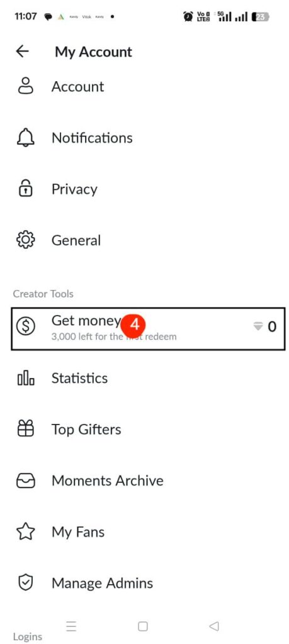Screen dimensions: 289x644
Task: Tap the back arrow icon
Action: pyautogui.click(x=22, y=52)
